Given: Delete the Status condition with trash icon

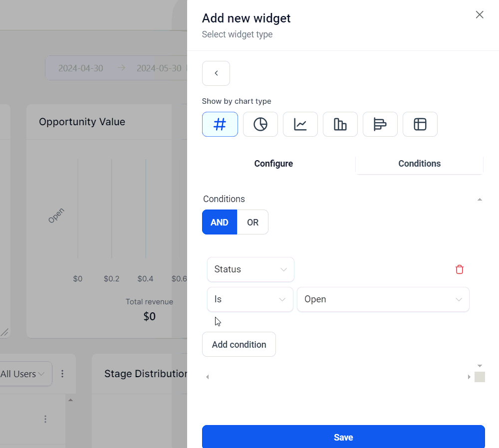Looking at the screenshot, I should point(459,269).
